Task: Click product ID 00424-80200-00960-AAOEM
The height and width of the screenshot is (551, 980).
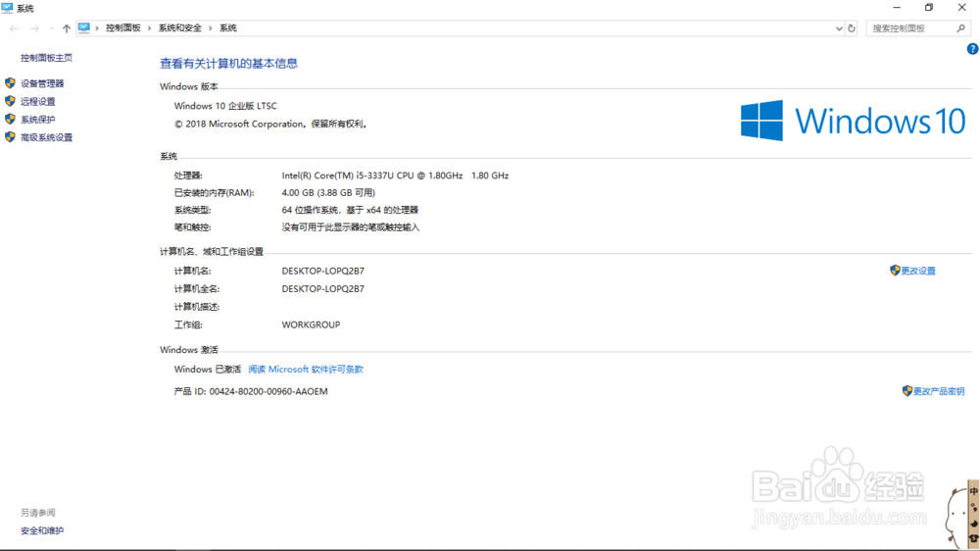Action: 269,391
